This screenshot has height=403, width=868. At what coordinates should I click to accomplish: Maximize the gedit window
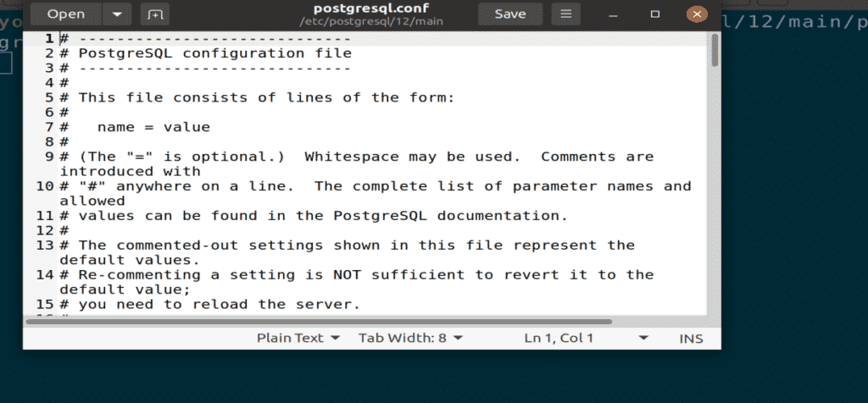tap(655, 14)
